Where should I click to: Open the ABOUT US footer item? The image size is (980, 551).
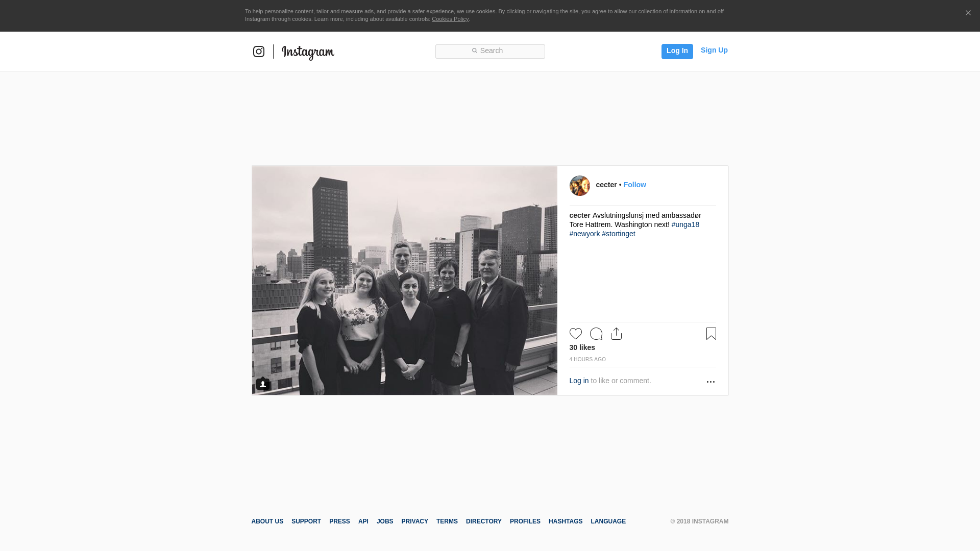tap(267, 521)
